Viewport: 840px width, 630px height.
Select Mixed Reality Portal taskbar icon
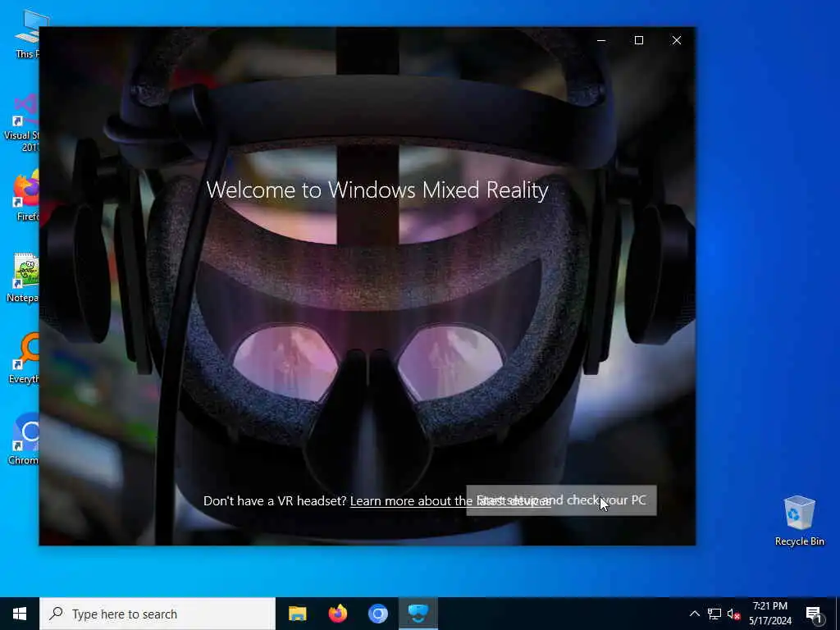click(418, 614)
